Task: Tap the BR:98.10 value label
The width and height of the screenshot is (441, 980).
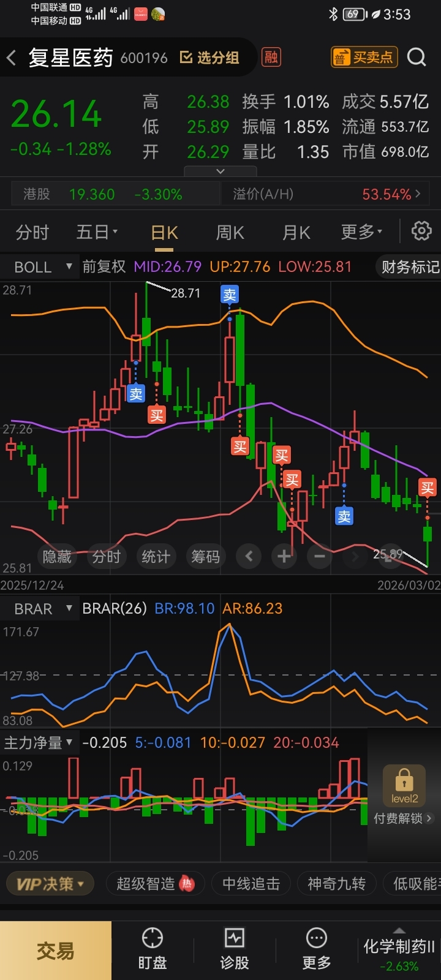Action: 184,608
